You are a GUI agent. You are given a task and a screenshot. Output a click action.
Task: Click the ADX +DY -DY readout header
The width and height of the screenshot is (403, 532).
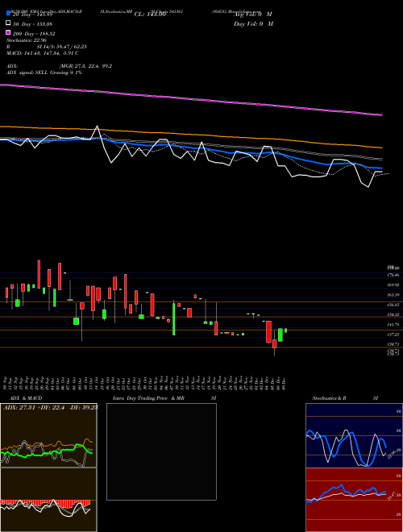click(x=50, y=407)
